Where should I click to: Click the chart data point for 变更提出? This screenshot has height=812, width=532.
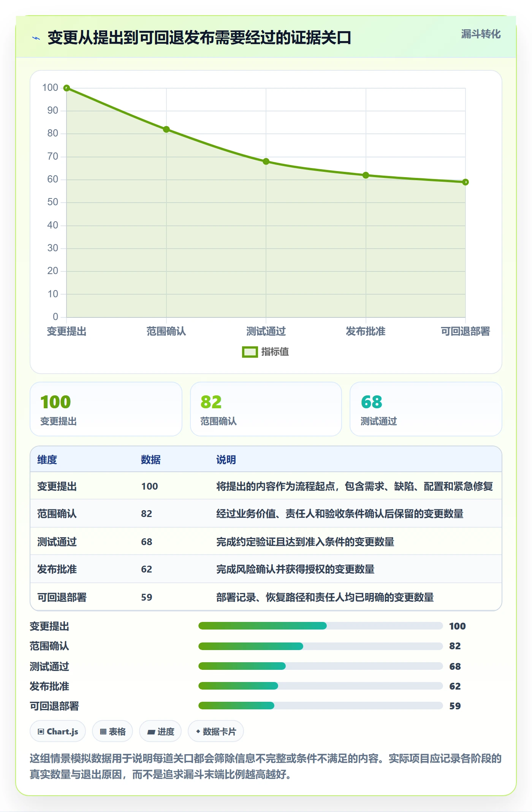(66, 88)
